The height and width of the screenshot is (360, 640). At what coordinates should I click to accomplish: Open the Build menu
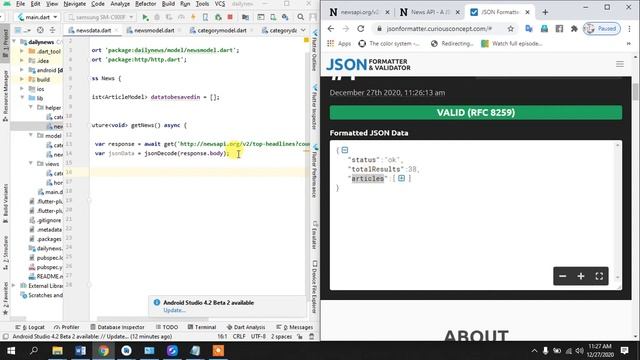coord(168,4)
